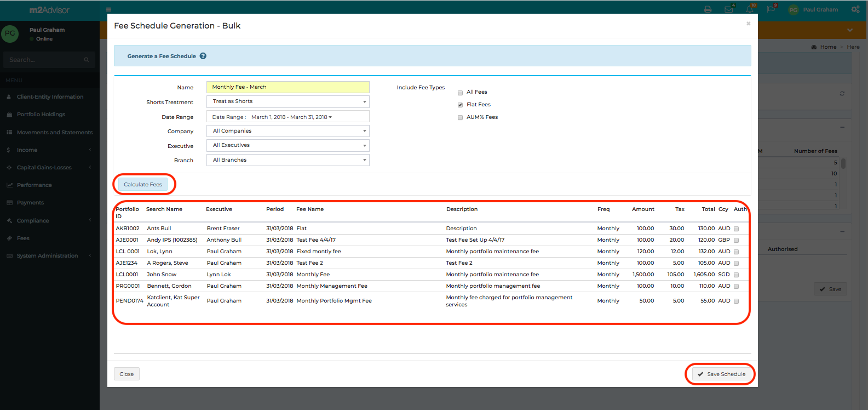Open the mail envelope notifications
Image resolution: width=868 pixels, height=410 pixels.
728,9
